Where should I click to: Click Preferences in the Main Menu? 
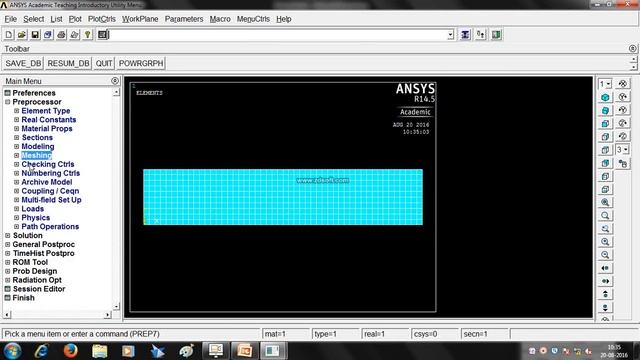(34, 93)
